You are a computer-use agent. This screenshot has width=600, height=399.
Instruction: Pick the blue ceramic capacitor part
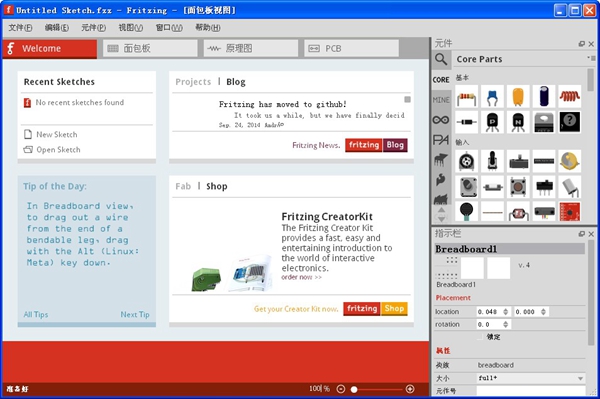tap(492, 96)
